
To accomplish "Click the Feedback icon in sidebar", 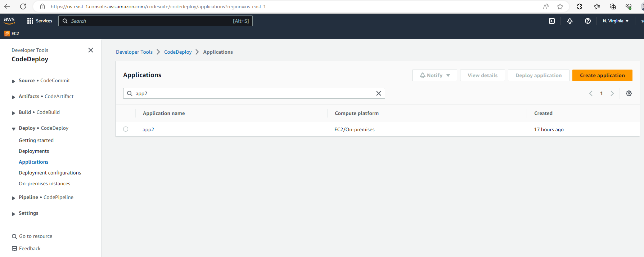I will [14, 249].
